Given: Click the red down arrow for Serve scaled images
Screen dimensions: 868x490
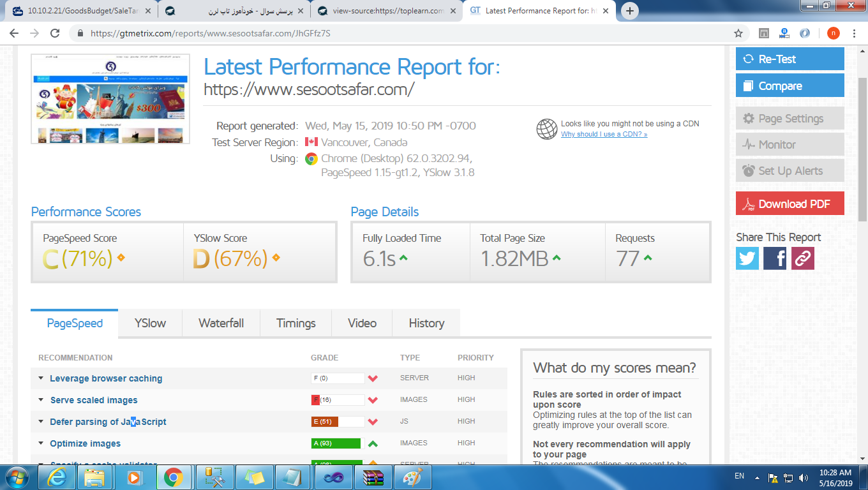Looking at the screenshot, I should tap(373, 400).
